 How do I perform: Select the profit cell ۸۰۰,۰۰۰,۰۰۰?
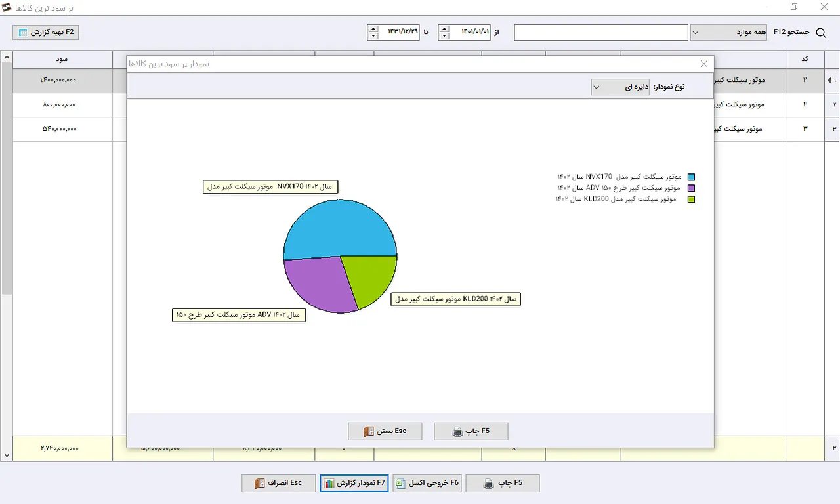click(62, 104)
